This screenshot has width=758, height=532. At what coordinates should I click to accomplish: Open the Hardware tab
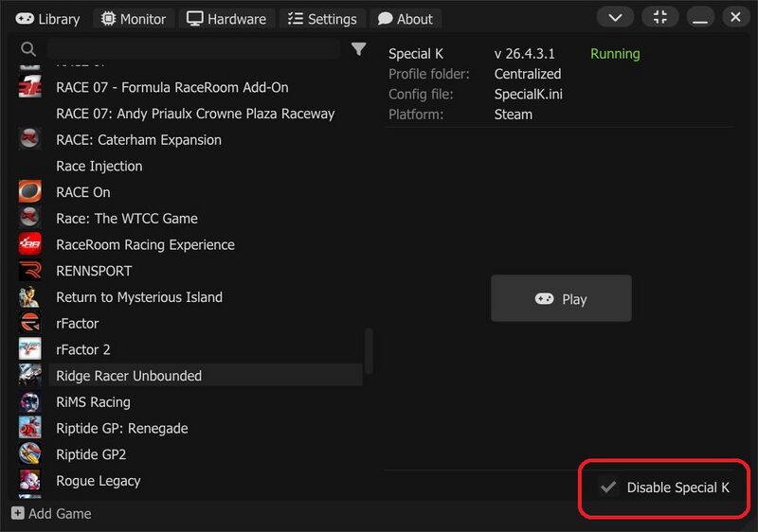point(226,19)
